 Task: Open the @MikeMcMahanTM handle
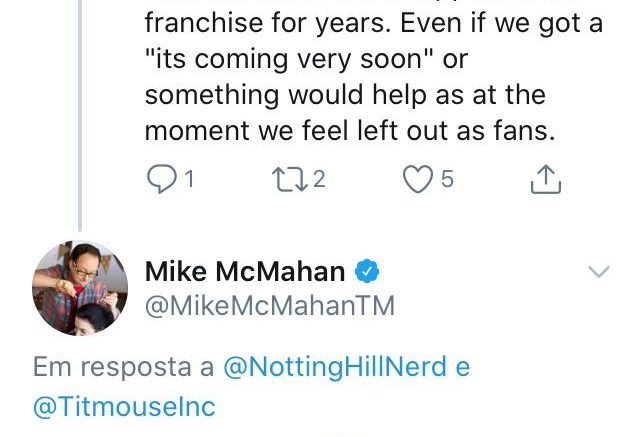click(270, 306)
